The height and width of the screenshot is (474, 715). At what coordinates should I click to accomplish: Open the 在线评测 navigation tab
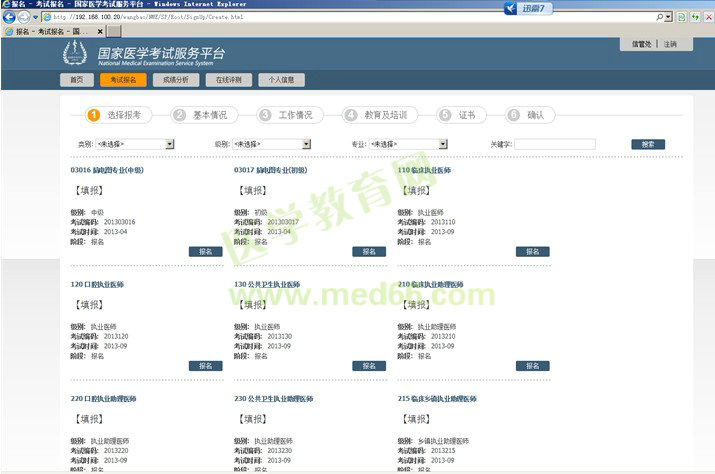[x=227, y=80]
